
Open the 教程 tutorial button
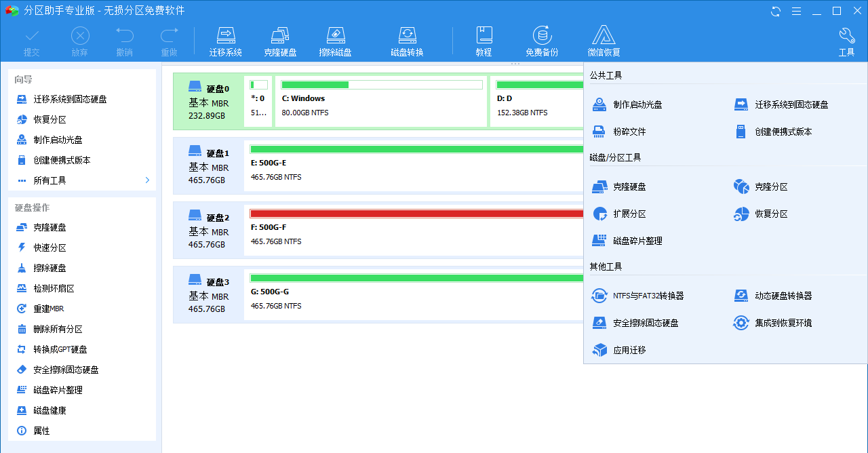[x=483, y=41]
